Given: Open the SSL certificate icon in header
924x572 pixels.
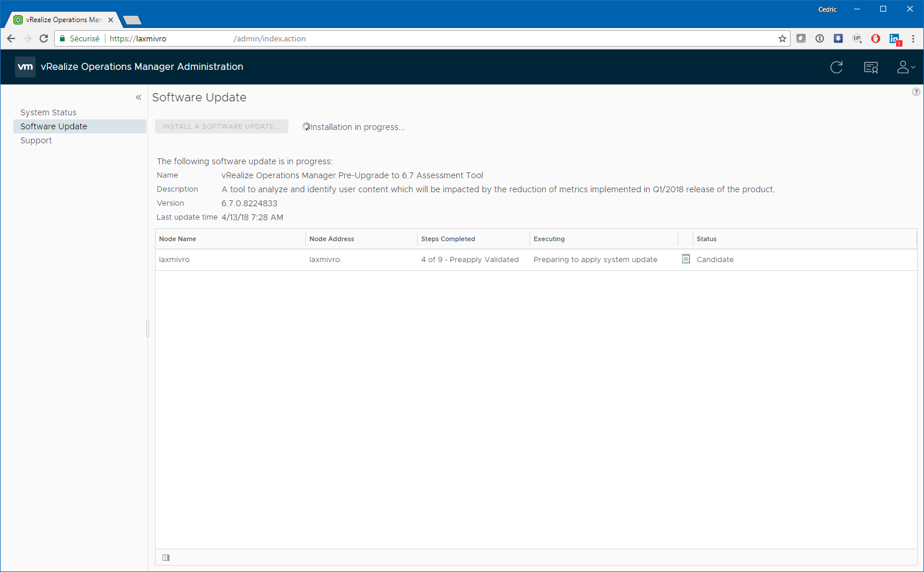Looking at the screenshot, I should (x=871, y=68).
